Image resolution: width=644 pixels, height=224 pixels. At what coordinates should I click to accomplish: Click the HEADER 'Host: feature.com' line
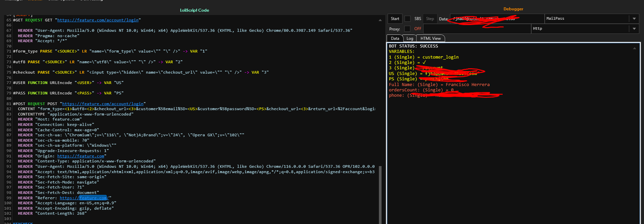point(49,120)
